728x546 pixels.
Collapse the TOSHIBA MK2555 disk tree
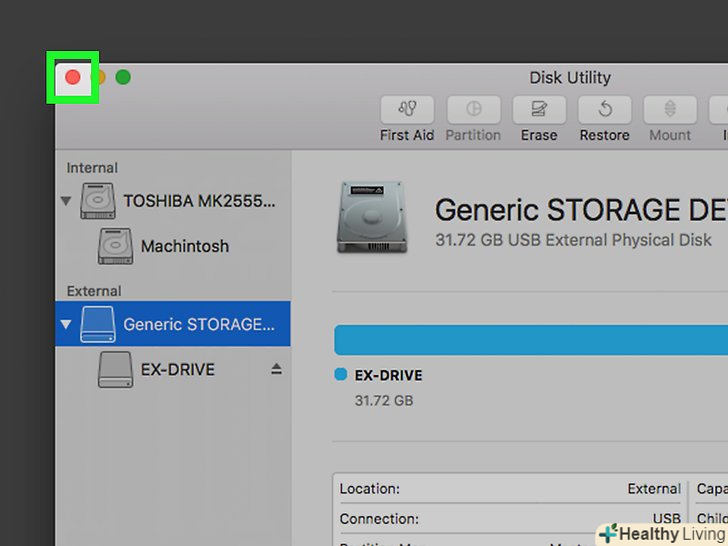[66, 201]
